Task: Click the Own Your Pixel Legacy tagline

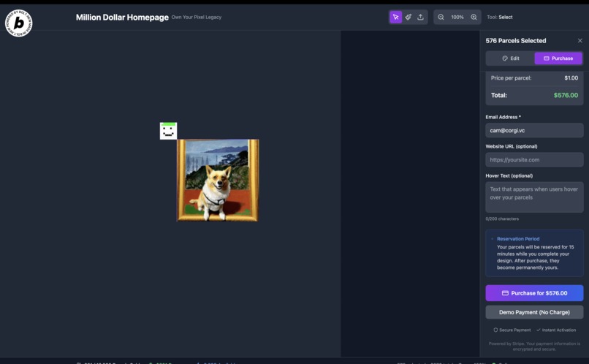Action: (x=197, y=18)
